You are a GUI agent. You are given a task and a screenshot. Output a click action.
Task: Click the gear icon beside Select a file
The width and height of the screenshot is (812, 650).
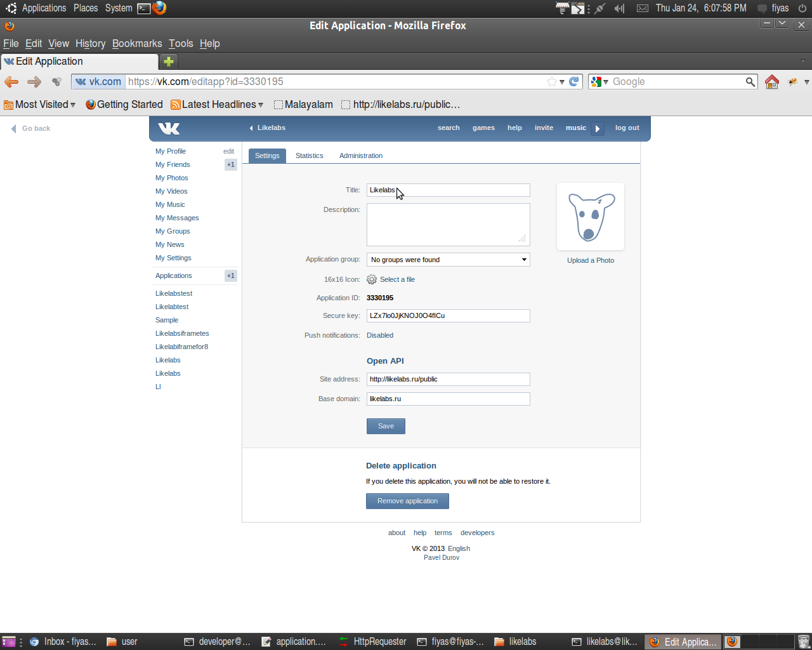[x=372, y=279]
